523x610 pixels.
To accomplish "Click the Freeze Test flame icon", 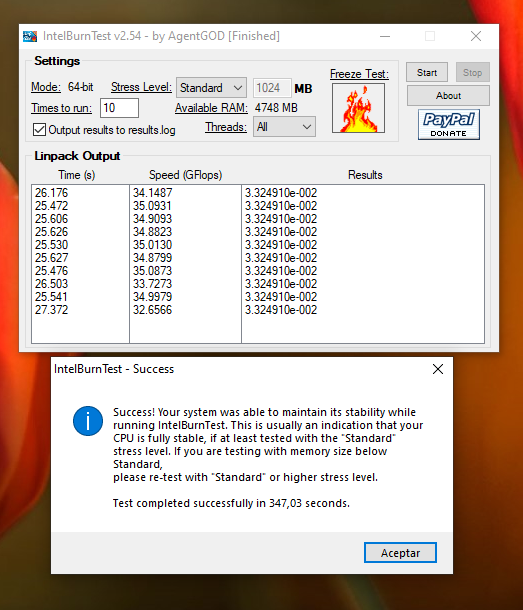I will pos(358,108).
